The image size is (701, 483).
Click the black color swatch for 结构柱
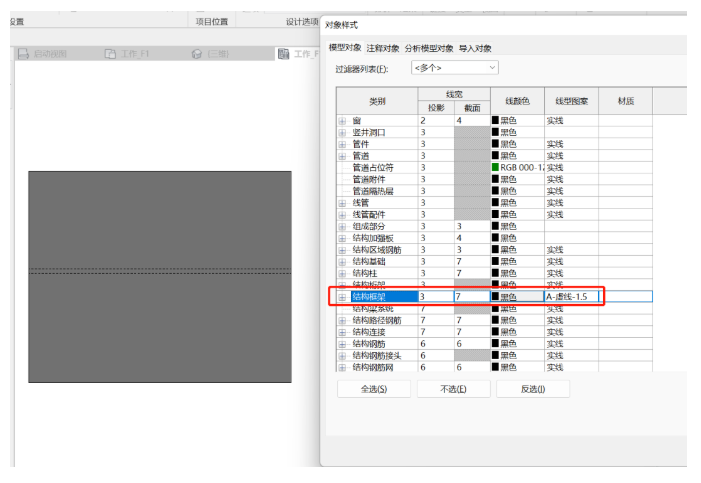click(495, 273)
